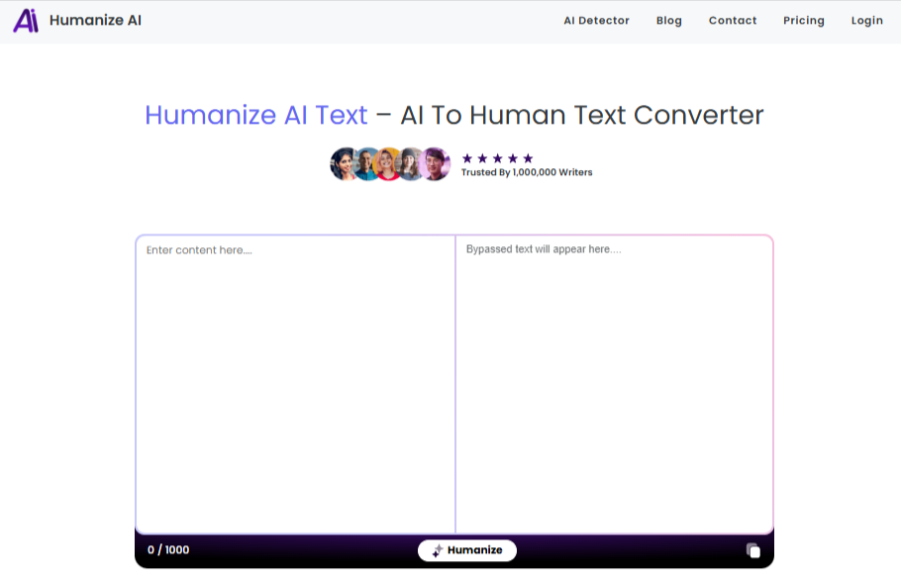View the Pricing page
Image resolution: width=901 pixels, height=588 pixels.
(803, 21)
